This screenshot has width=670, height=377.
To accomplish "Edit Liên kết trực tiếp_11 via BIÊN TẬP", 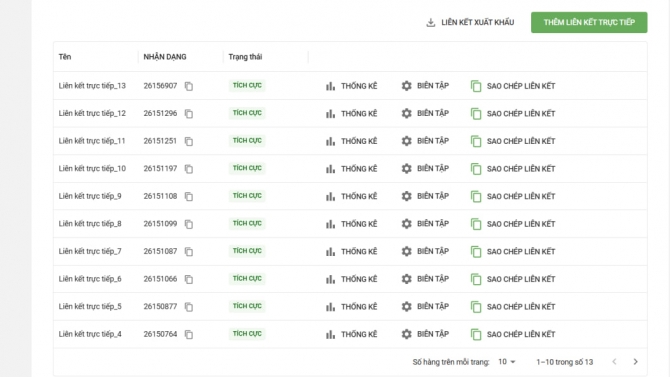I will [425, 141].
